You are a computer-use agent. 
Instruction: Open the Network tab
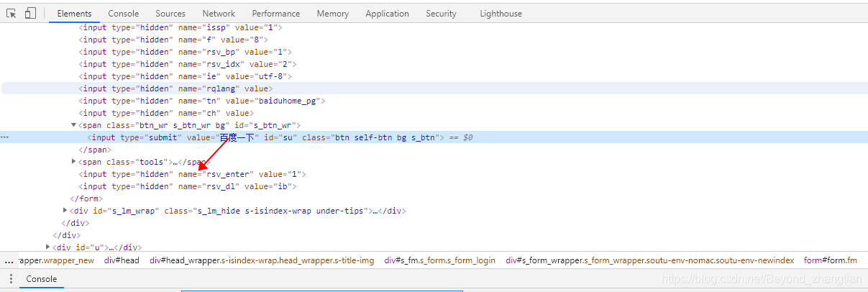(x=219, y=14)
